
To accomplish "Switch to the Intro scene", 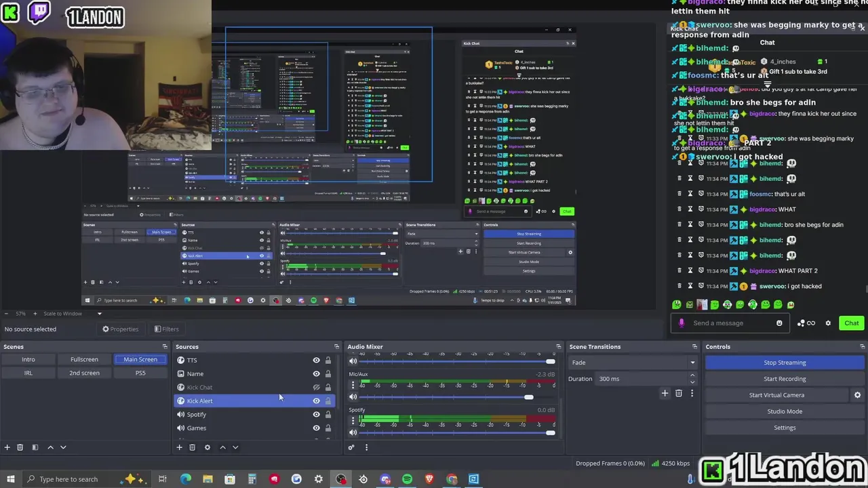I will click(x=28, y=360).
